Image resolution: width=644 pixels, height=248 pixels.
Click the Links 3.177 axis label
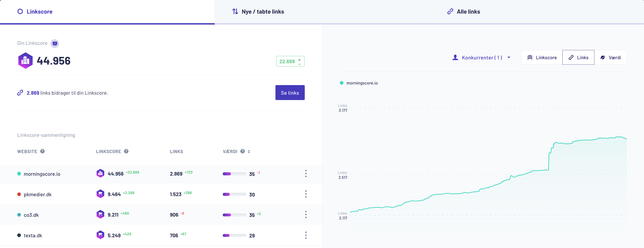(x=343, y=108)
